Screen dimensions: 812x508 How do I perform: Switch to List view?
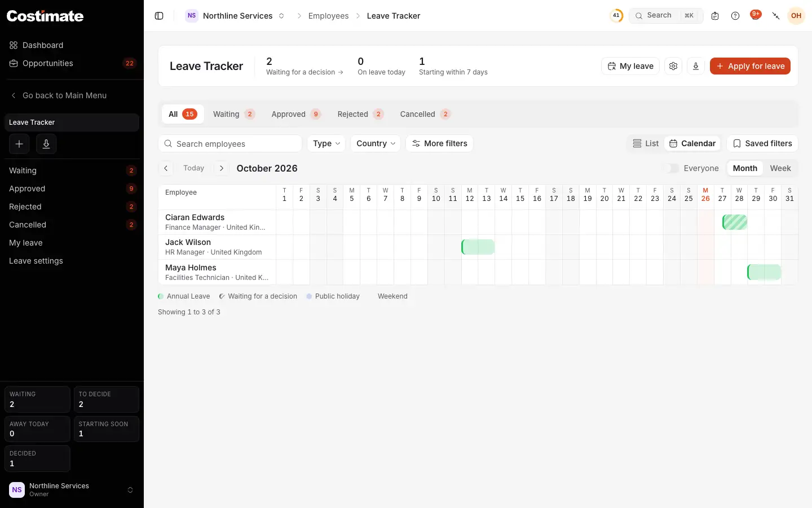(646, 143)
